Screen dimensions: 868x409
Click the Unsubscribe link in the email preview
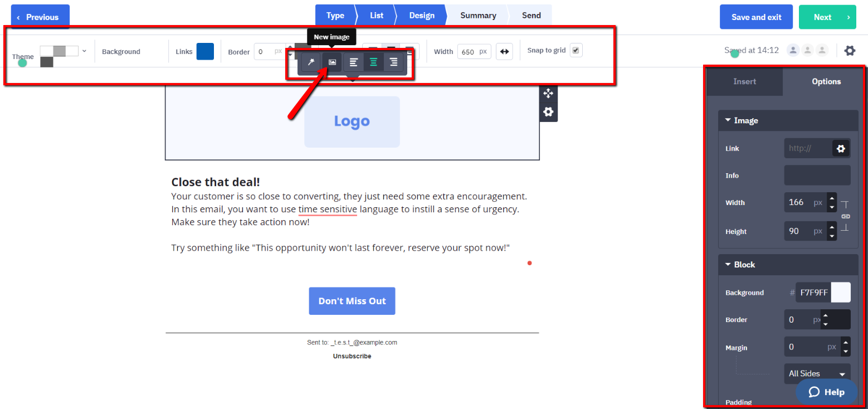pos(352,356)
